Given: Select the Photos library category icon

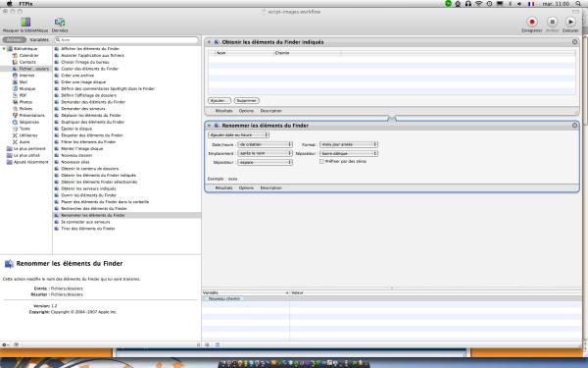Looking at the screenshot, I should (16, 102).
